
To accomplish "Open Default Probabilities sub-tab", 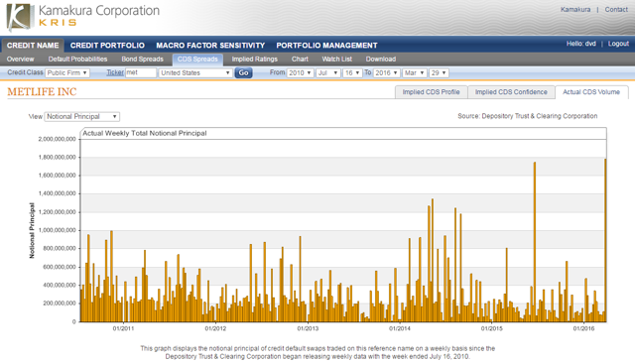I will coord(77,60).
